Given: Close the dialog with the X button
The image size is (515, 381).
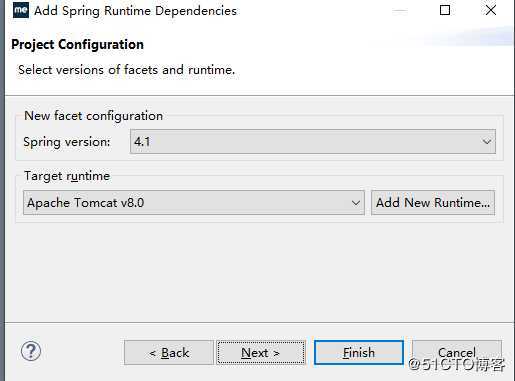Looking at the screenshot, I should click(x=491, y=10).
